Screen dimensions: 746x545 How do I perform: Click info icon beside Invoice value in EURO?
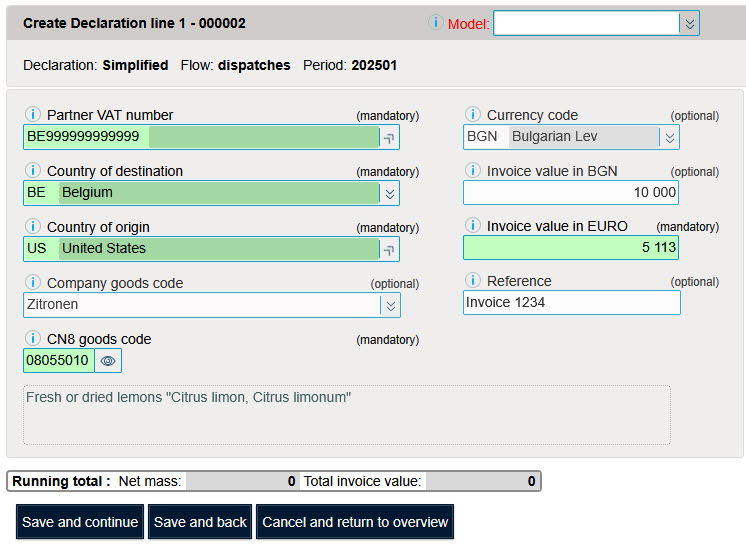(x=473, y=226)
